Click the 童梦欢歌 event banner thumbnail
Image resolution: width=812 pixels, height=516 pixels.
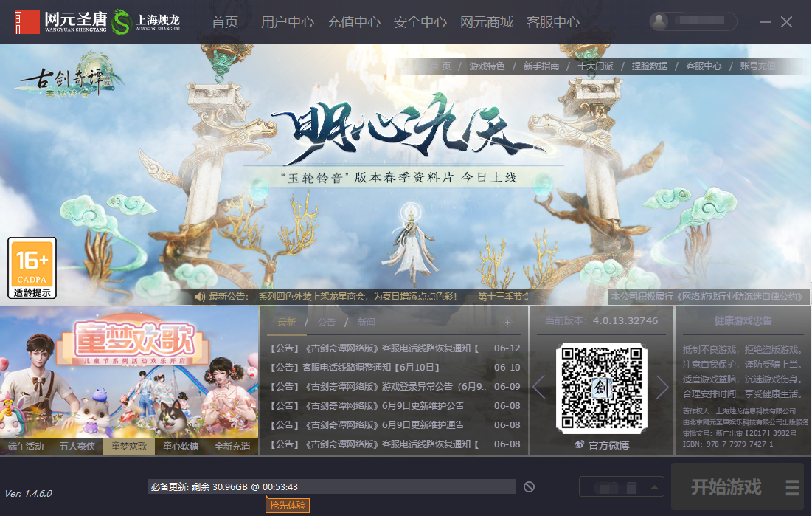click(x=129, y=372)
